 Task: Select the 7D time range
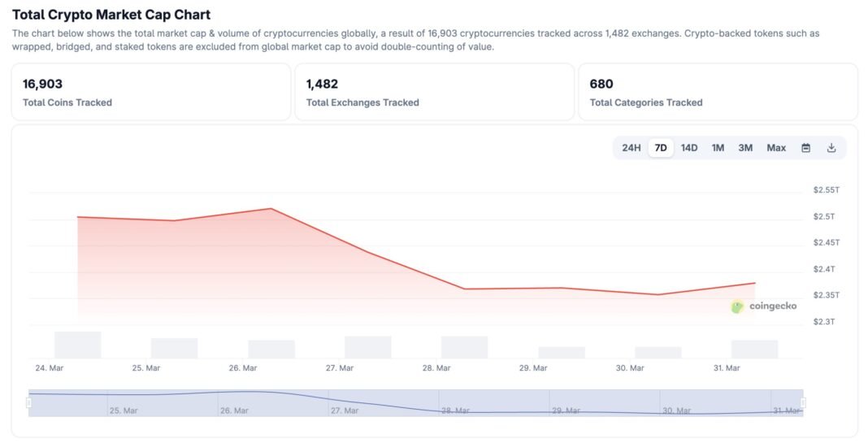[x=661, y=148]
